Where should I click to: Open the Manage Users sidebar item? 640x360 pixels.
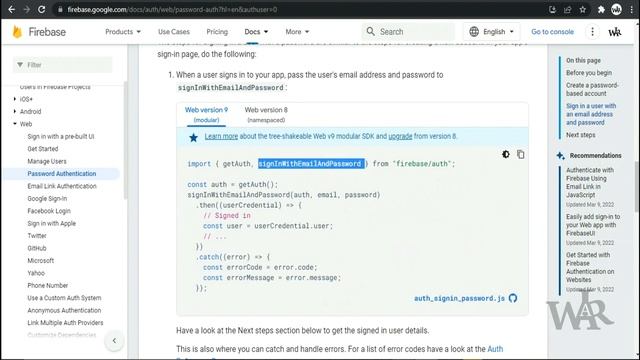[x=47, y=161]
